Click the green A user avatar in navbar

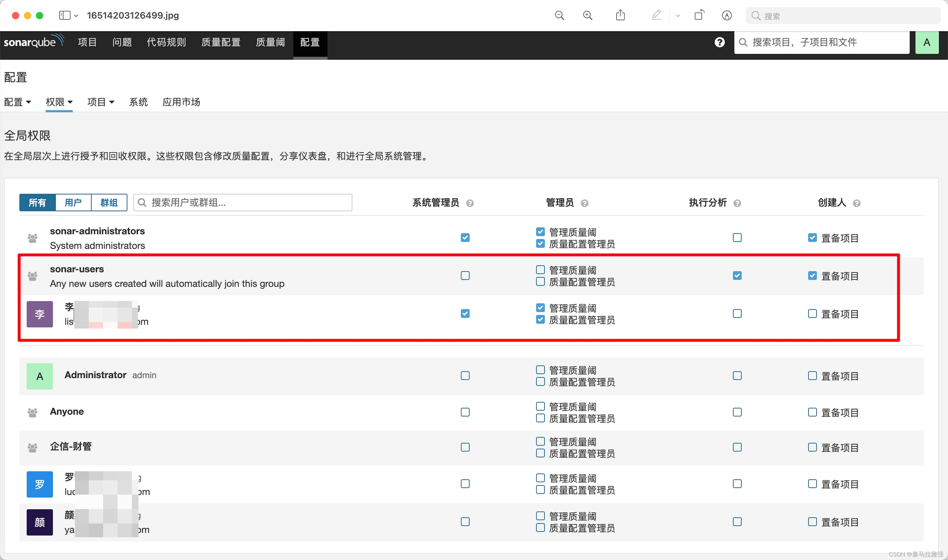point(926,42)
